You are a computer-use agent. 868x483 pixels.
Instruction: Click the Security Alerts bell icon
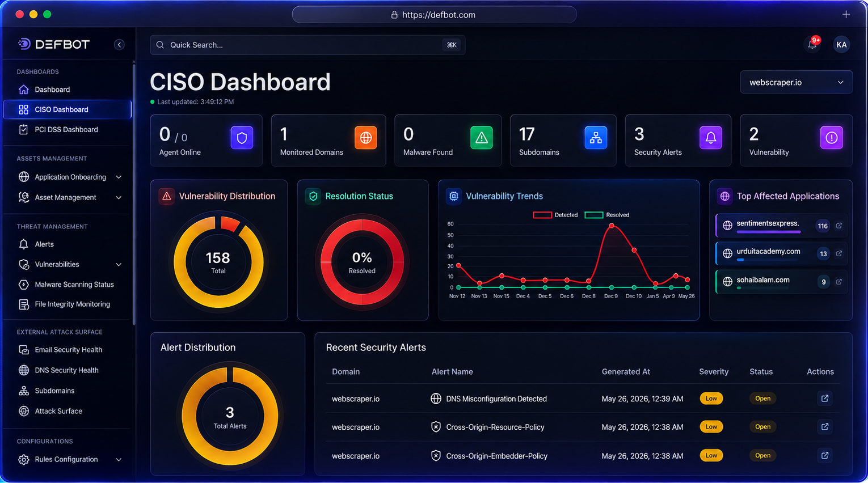click(711, 138)
